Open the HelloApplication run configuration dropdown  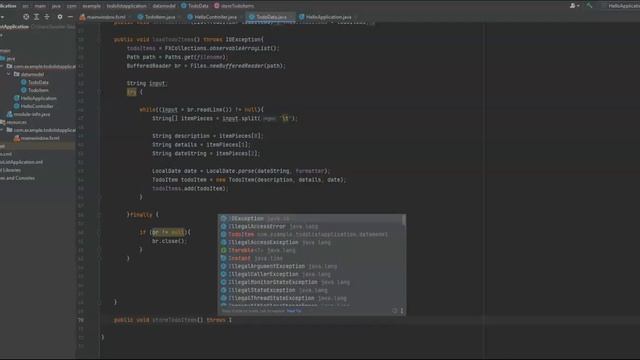tap(620, 6)
